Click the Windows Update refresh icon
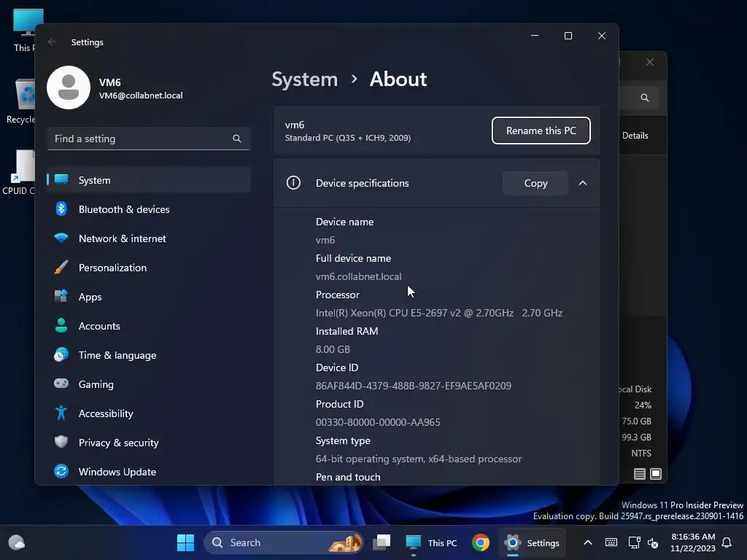This screenshot has height=560, width=747. point(61,472)
